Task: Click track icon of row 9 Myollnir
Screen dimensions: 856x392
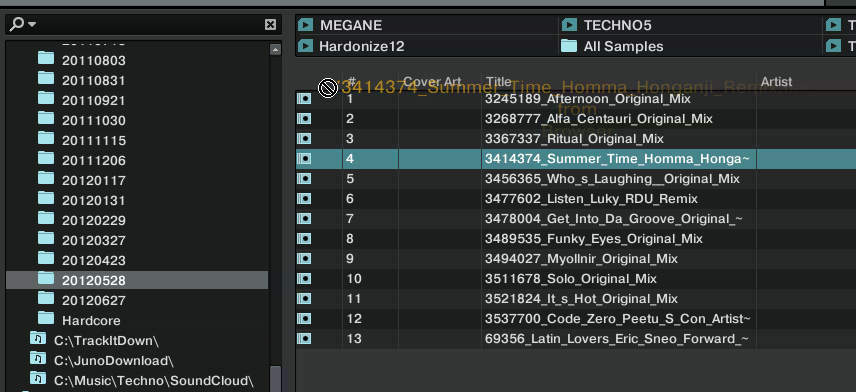Action: 304,259
